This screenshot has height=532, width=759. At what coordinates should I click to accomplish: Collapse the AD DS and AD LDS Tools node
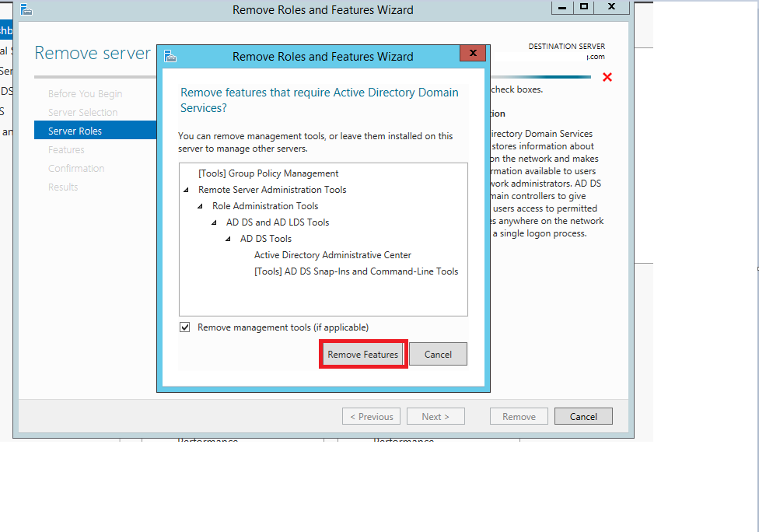212,222
